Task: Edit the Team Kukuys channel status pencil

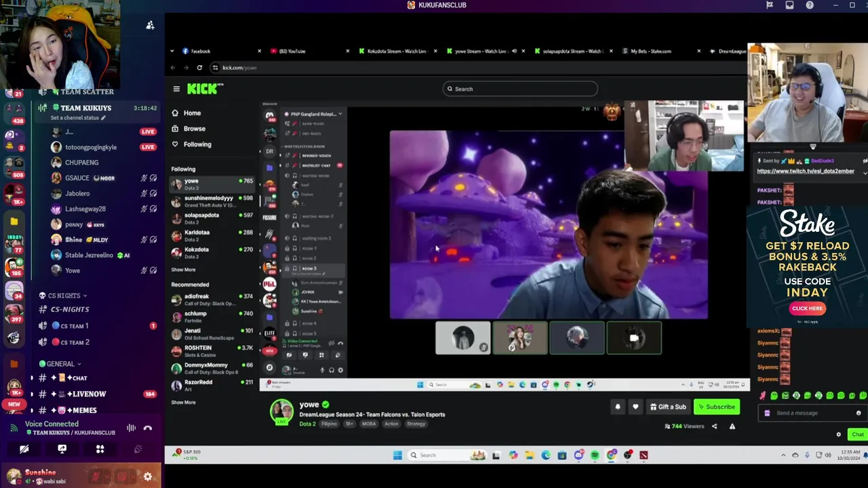Action: coord(104,118)
